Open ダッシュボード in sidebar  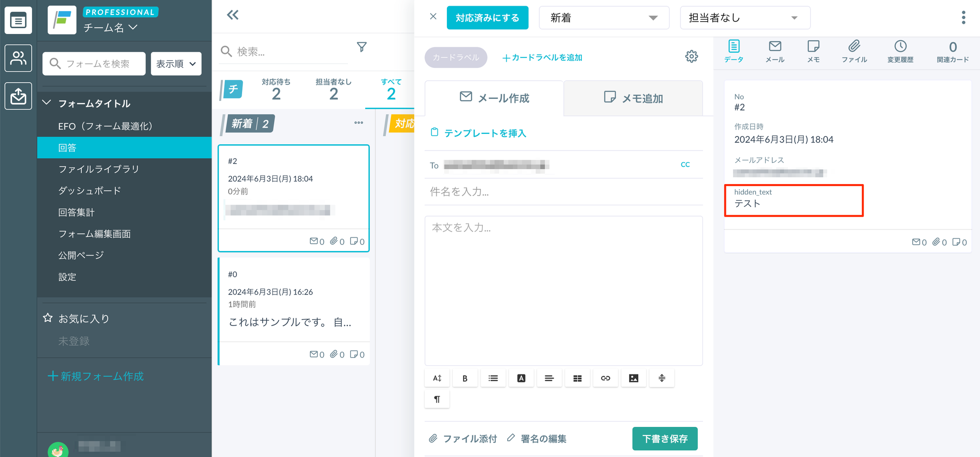(x=124, y=191)
